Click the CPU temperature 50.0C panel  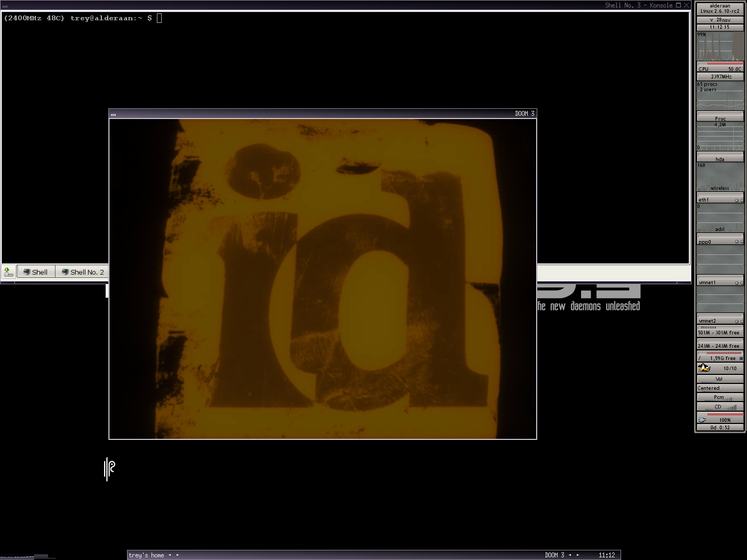pos(720,68)
